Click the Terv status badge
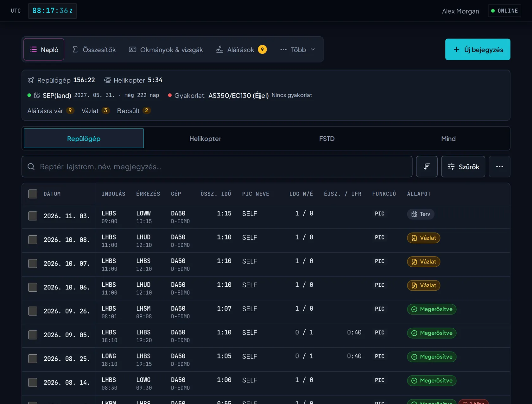532x404 pixels. 421,214
